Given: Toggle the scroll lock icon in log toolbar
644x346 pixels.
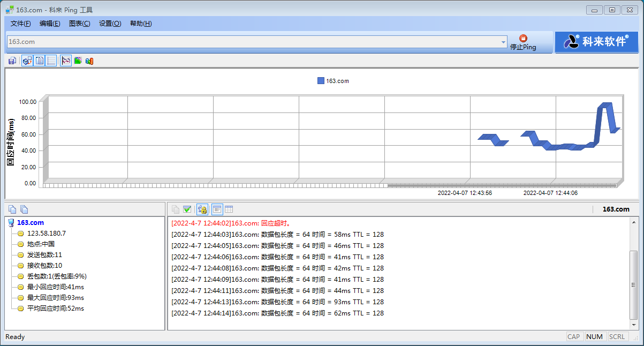Looking at the screenshot, I should click(202, 209).
